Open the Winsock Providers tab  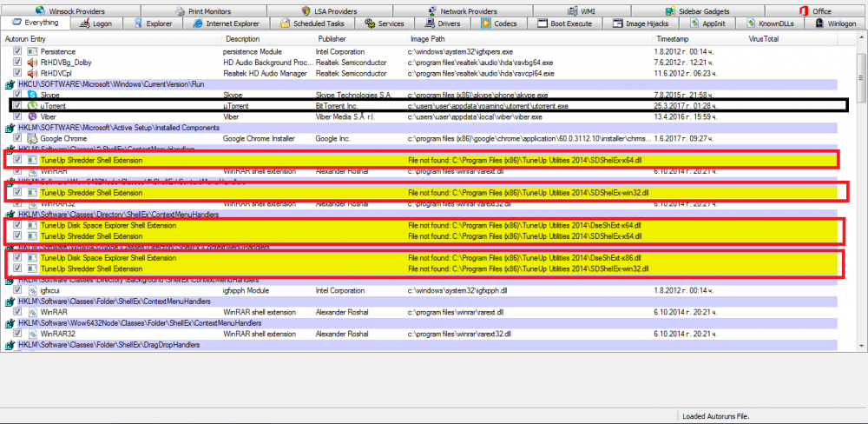pos(70,11)
